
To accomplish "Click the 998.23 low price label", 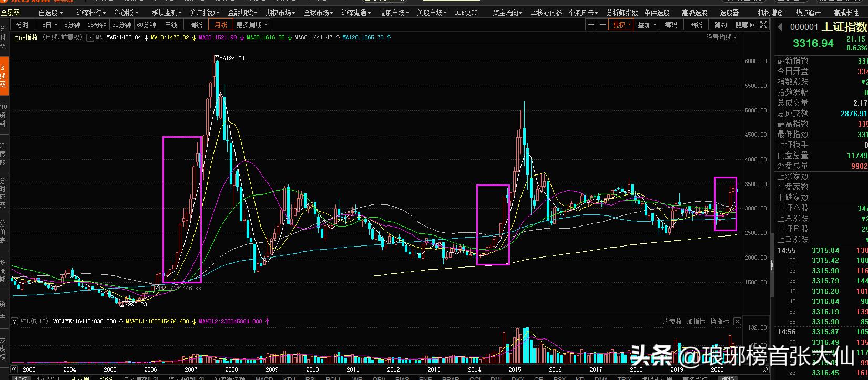I will 137,304.
